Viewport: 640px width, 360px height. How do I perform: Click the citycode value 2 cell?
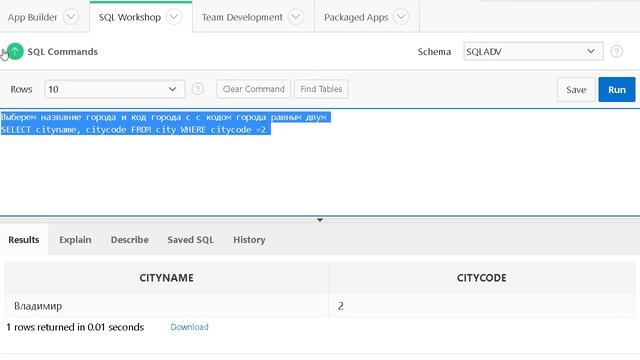(482, 306)
